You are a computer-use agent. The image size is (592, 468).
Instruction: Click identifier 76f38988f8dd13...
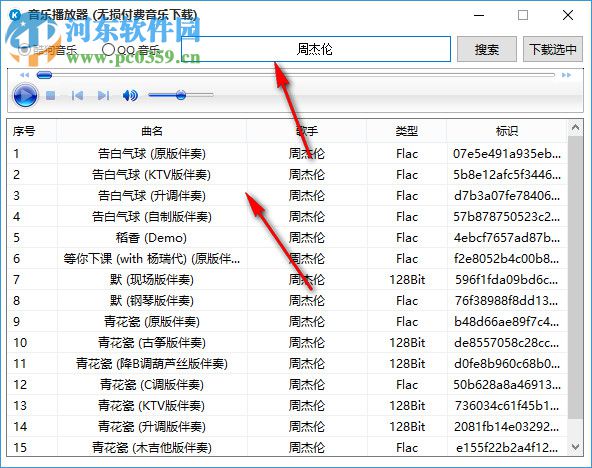click(x=507, y=301)
